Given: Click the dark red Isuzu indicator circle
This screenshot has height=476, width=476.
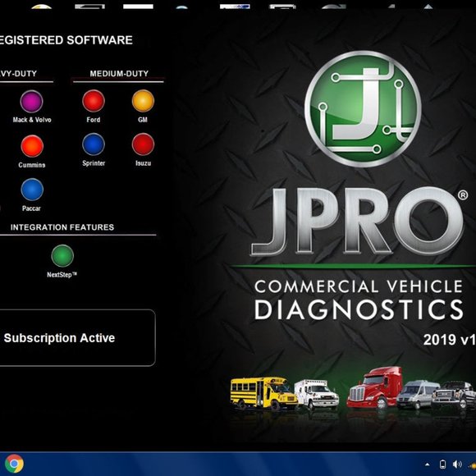Looking at the screenshot, I should tap(143, 144).
